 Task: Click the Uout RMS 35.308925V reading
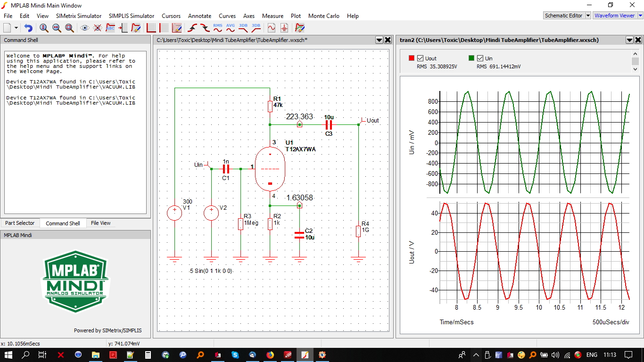coord(437,66)
